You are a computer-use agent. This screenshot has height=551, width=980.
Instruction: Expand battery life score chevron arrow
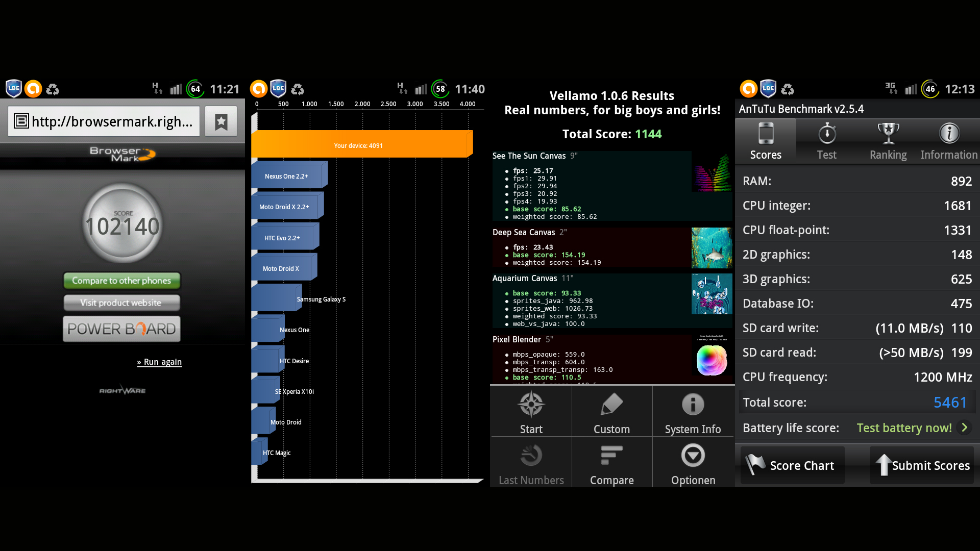point(964,428)
